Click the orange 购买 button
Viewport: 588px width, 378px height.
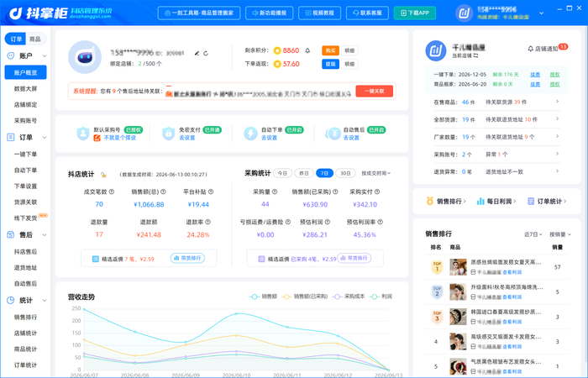pos(330,50)
